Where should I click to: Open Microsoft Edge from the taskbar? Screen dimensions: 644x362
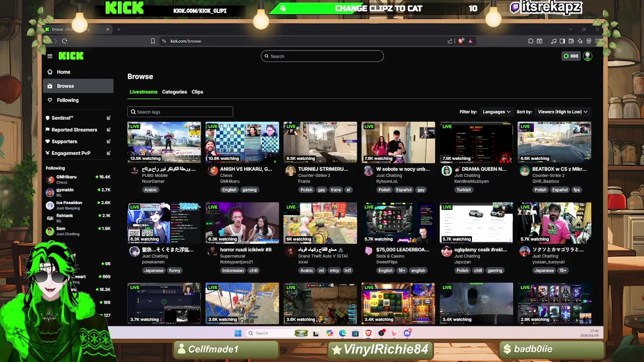pos(343,333)
